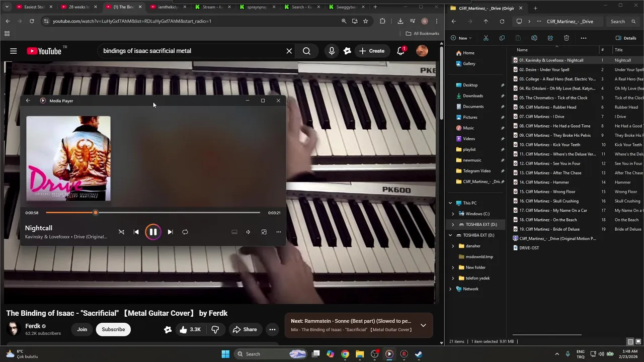Expand the danaher folder node
Image resolution: width=644 pixels, height=362 pixels.
(453, 246)
